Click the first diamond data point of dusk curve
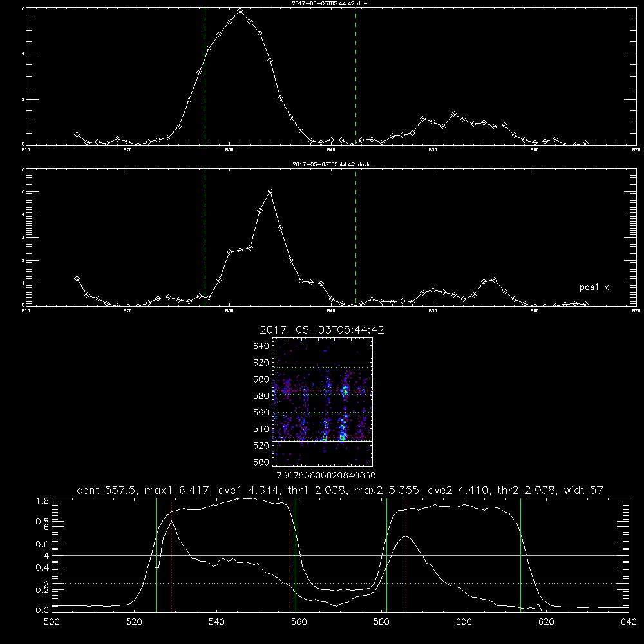Viewport: 644px width, 644px height. pos(77,278)
